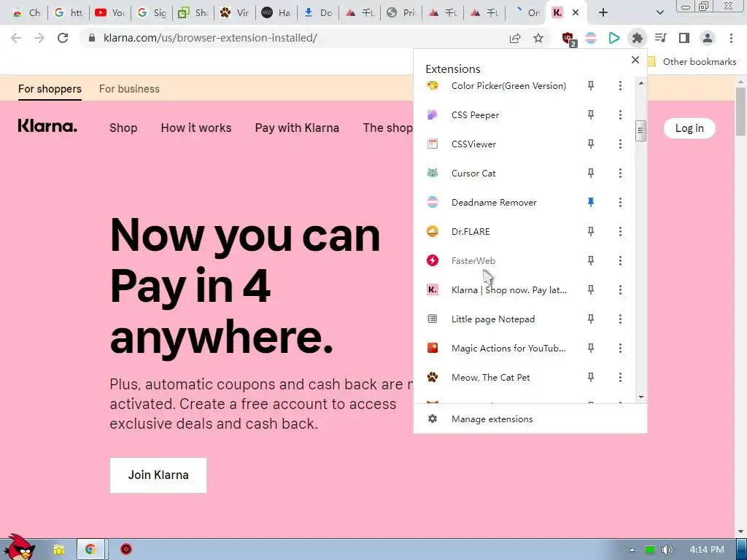747x560 pixels.
Task: Open more options for Klarna extension
Action: pos(620,290)
